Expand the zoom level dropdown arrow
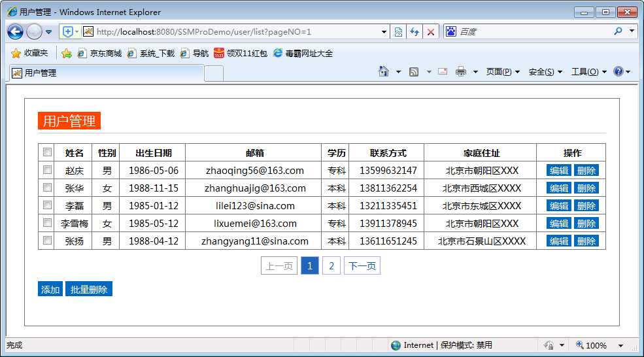The height and width of the screenshot is (357, 644). click(621, 346)
